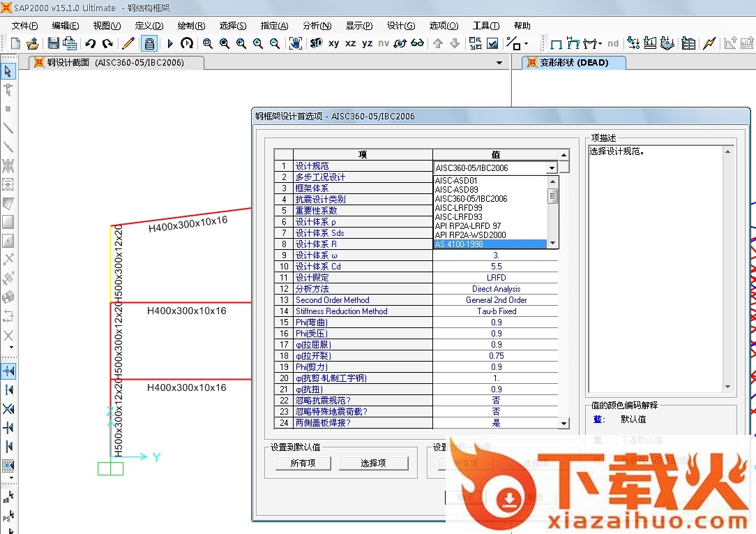Click the code list scrollbar down arrow

[x=552, y=243]
